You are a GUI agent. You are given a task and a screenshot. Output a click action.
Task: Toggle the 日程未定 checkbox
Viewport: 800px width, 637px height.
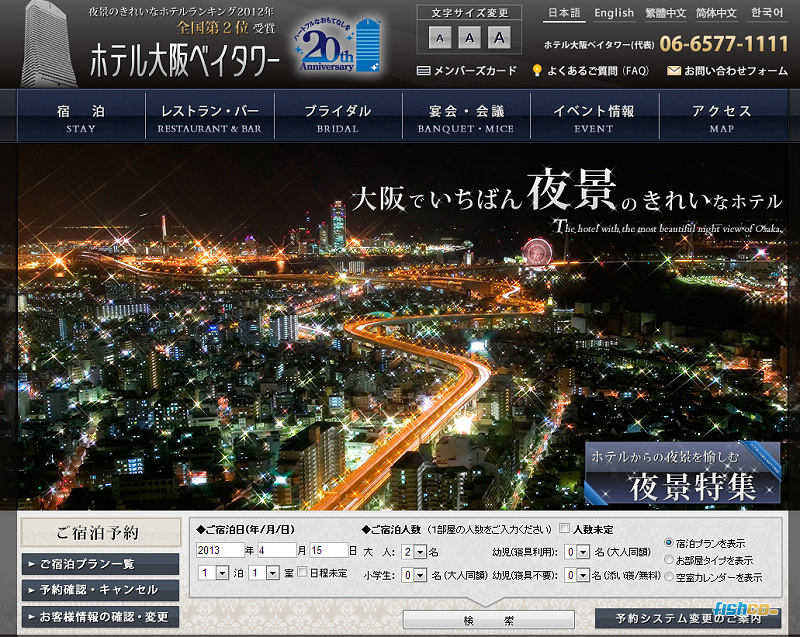pos(303,572)
